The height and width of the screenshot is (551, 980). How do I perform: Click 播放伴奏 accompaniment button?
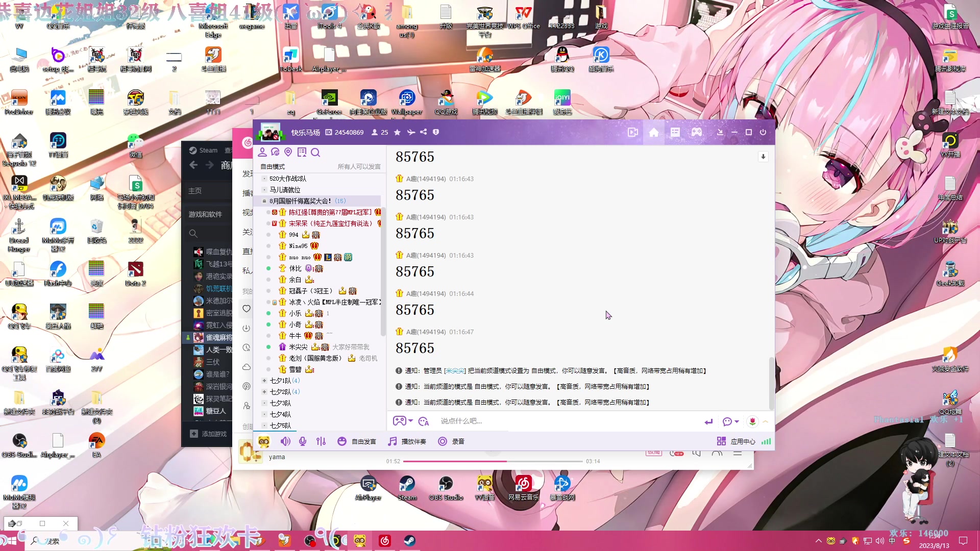pyautogui.click(x=407, y=441)
